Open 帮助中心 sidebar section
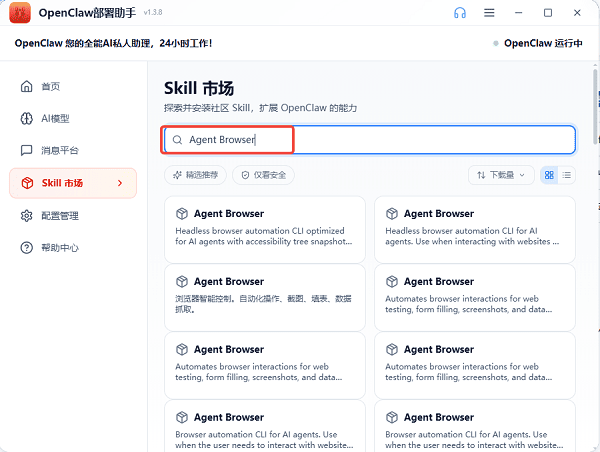Viewport: 600px width, 452px height. pos(73,248)
